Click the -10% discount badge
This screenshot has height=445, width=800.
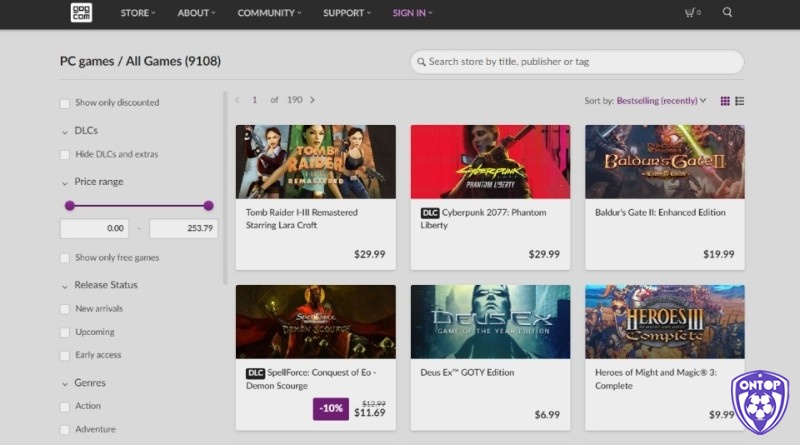331,409
